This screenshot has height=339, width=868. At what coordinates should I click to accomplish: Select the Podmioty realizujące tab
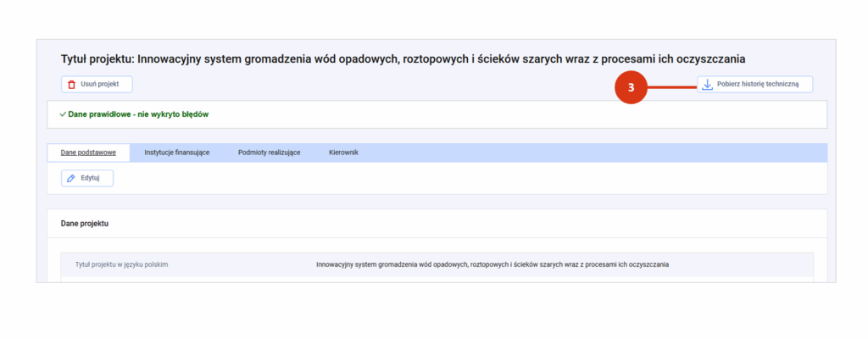[x=269, y=153]
